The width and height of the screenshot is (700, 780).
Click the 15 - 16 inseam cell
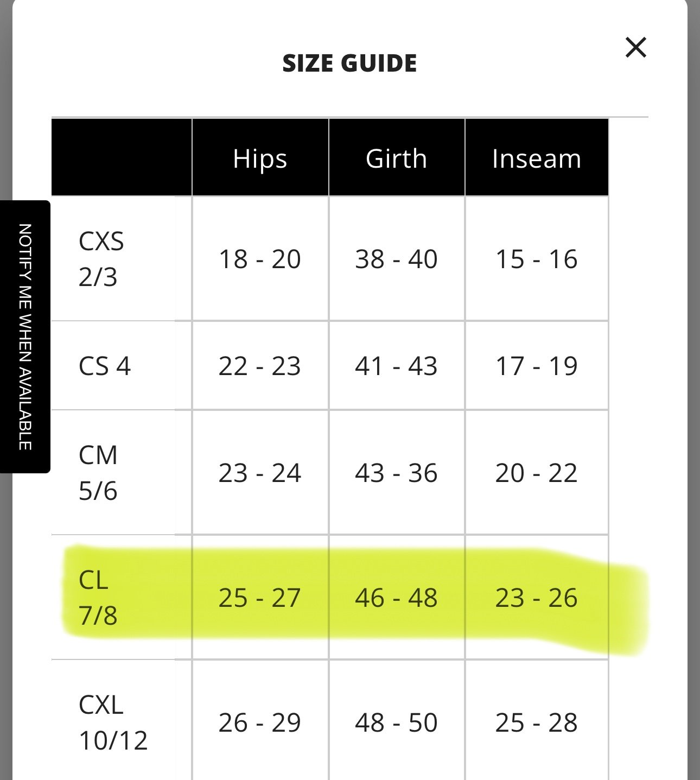(537, 259)
